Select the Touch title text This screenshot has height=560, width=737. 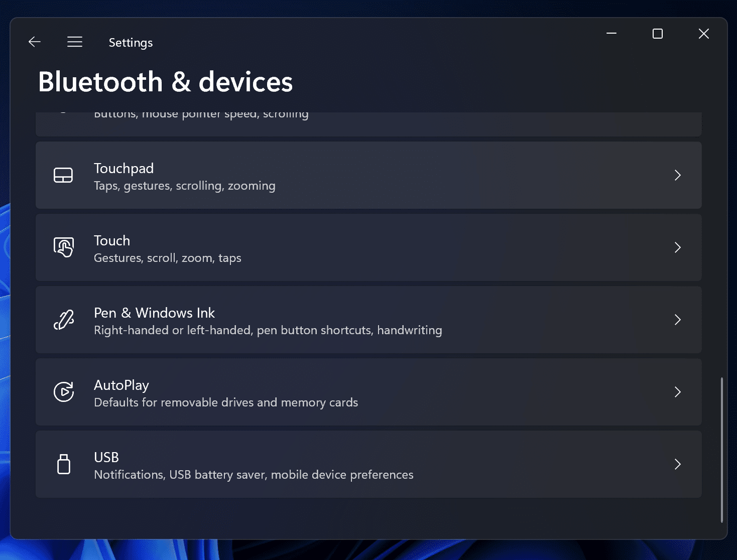(112, 241)
